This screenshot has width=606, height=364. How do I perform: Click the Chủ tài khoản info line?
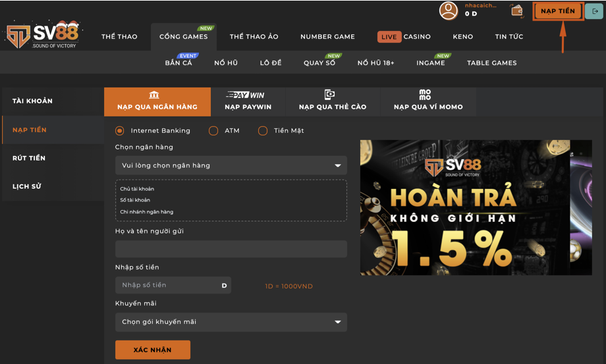point(137,189)
